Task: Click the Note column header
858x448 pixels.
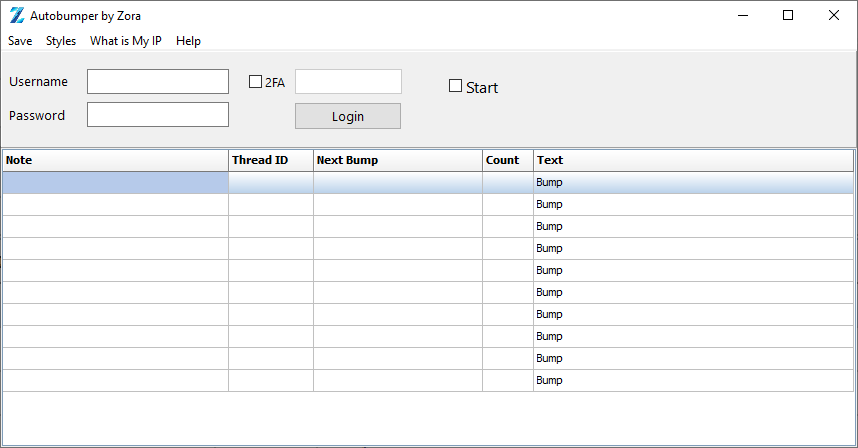Action: click(x=115, y=160)
